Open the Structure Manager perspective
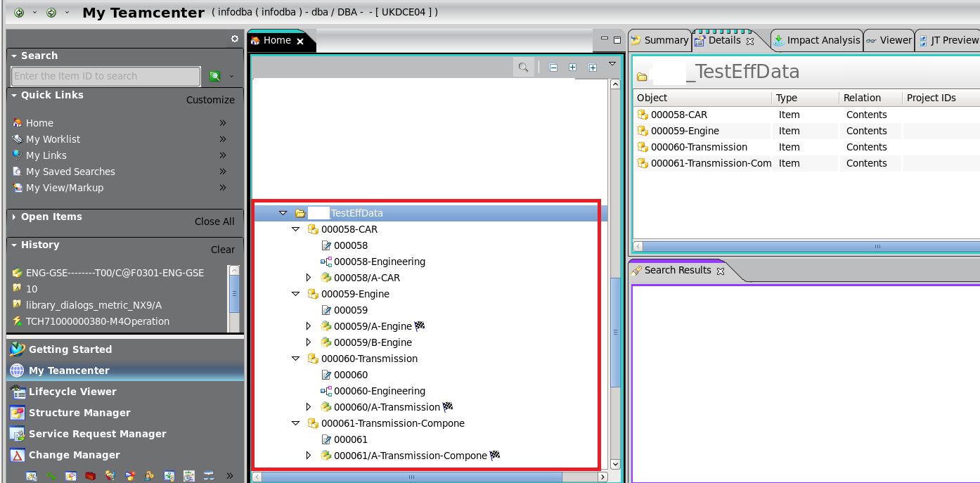This screenshot has height=483, width=980. (x=125, y=413)
